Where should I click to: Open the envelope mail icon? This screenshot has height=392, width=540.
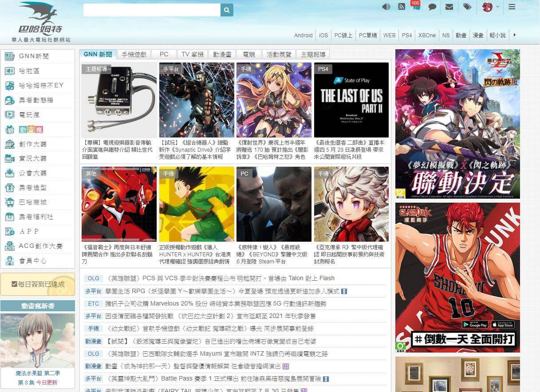click(449, 7)
